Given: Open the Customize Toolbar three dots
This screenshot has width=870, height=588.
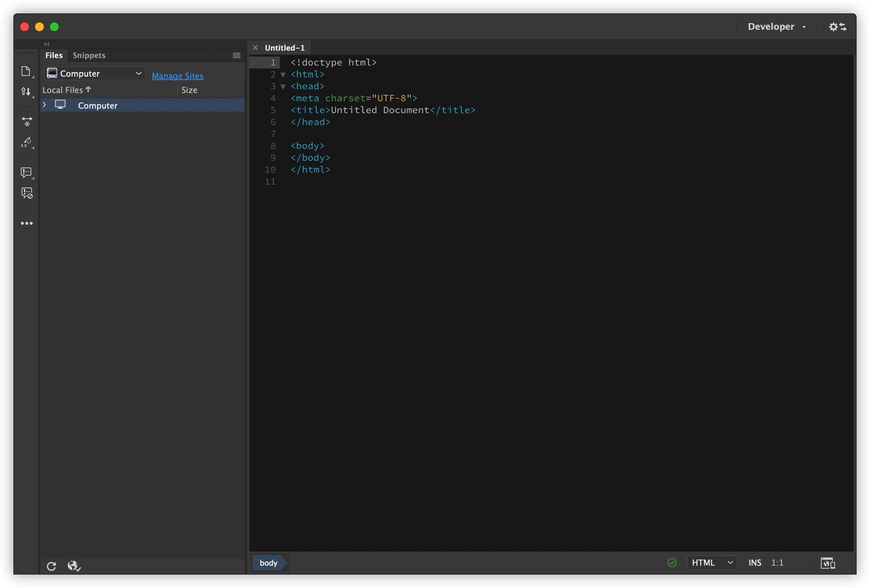Looking at the screenshot, I should (26, 223).
